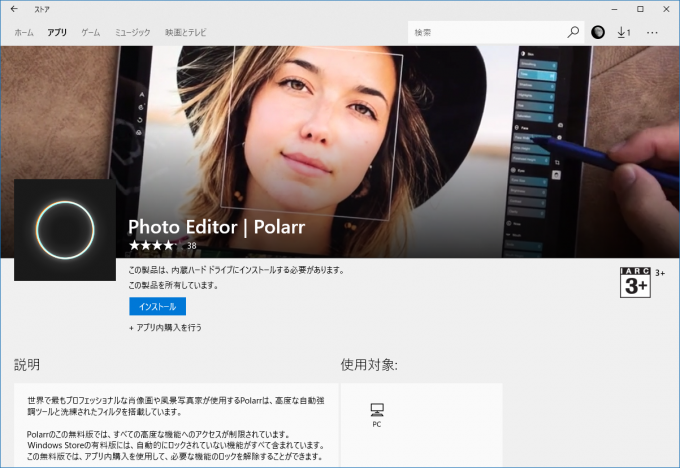Click the 説明 section heading
The width and height of the screenshot is (680, 468).
point(27,365)
